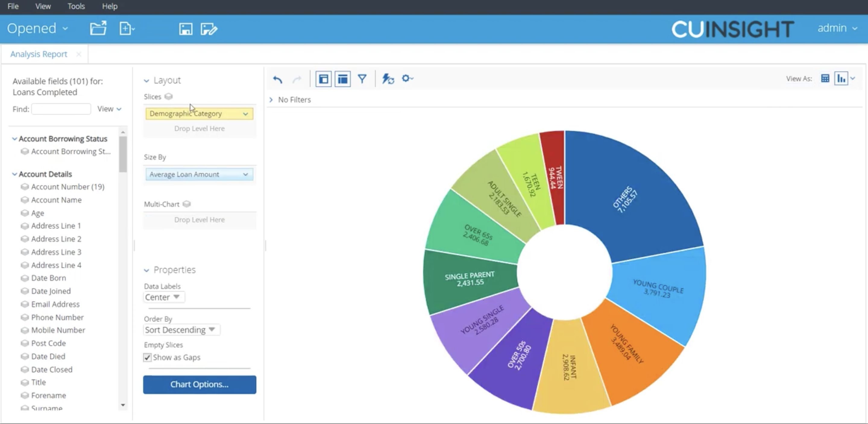Click the Chart Options button
Screen dimensions: 868x424
200,384
